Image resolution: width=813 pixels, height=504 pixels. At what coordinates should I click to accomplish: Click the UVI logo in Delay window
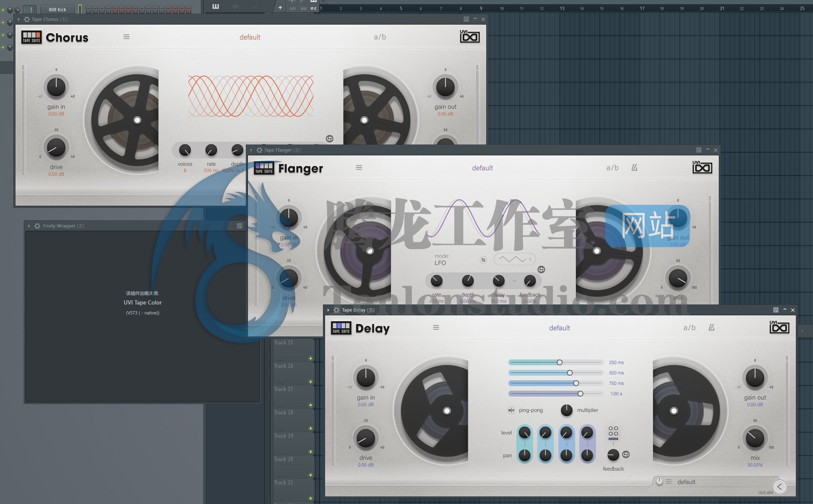779,327
